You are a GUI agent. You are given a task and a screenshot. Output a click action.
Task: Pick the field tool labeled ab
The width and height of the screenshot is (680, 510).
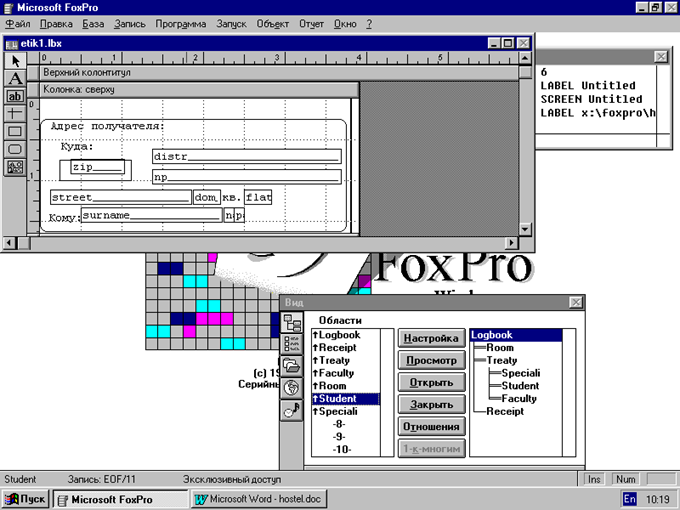point(15,96)
